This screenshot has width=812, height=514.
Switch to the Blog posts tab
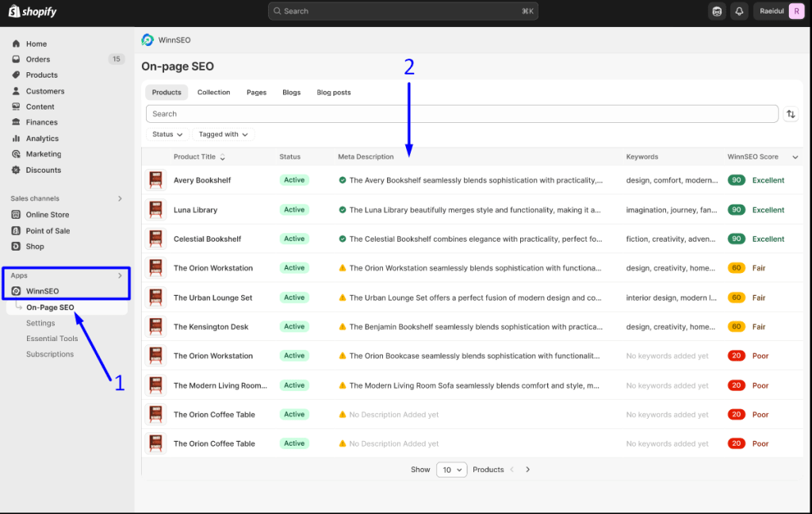334,92
